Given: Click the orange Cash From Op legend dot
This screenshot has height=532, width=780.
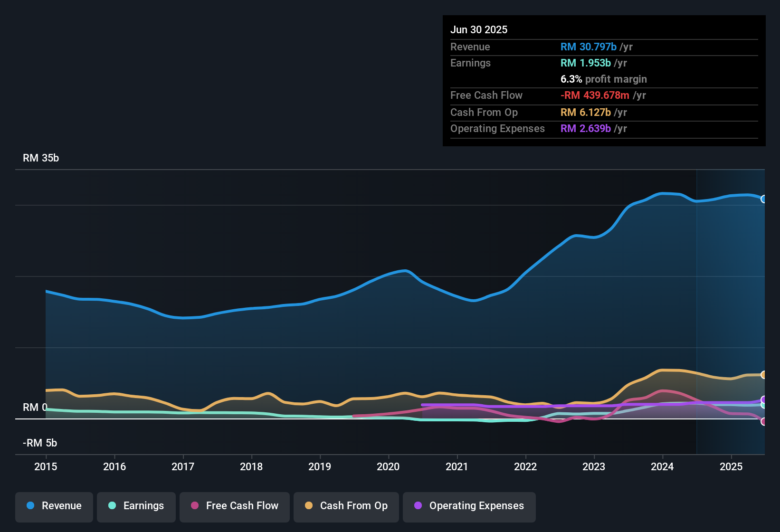Looking at the screenshot, I should click(x=309, y=506).
